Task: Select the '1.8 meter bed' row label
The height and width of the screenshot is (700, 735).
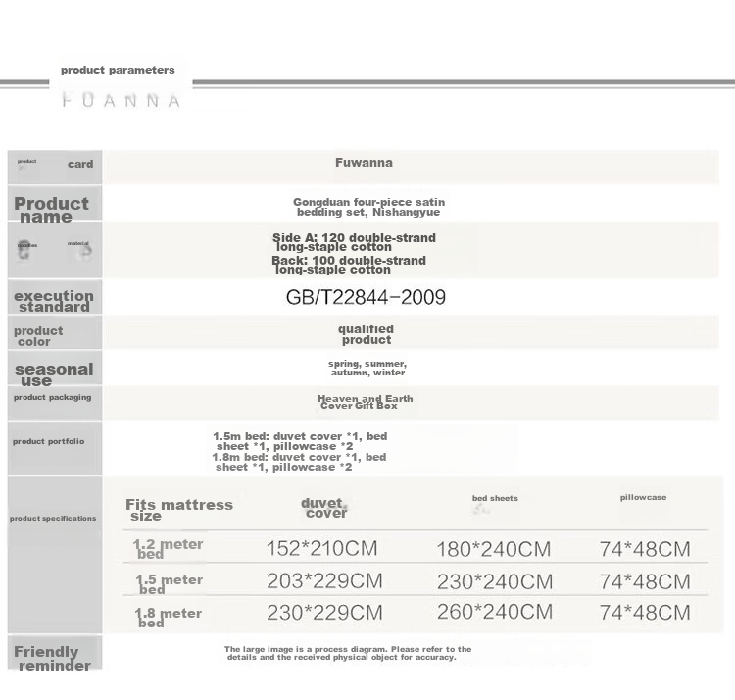Action: (x=168, y=618)
